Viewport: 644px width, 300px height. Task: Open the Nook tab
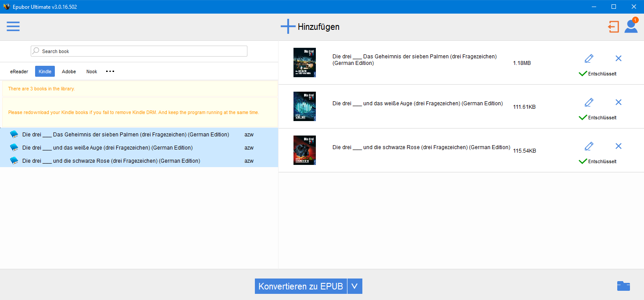coord(92,71)
